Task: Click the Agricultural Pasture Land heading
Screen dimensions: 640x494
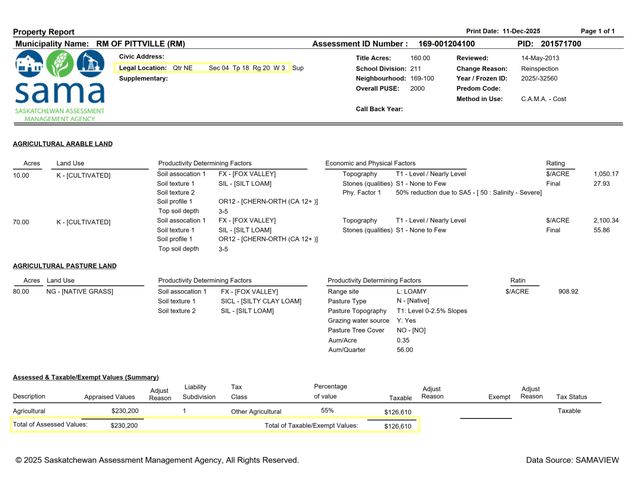Action: [65, 266]
